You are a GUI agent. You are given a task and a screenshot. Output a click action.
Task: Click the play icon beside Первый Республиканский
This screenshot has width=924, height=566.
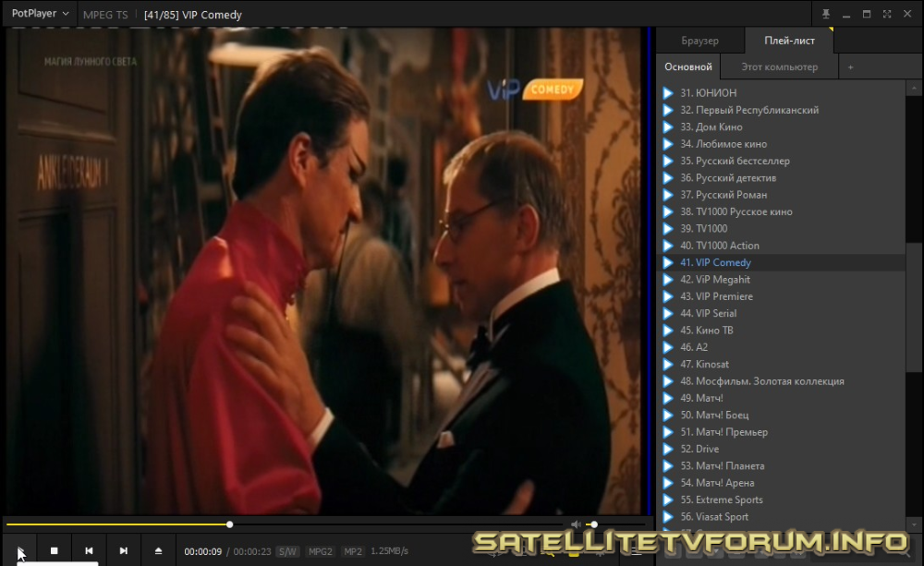668,110
